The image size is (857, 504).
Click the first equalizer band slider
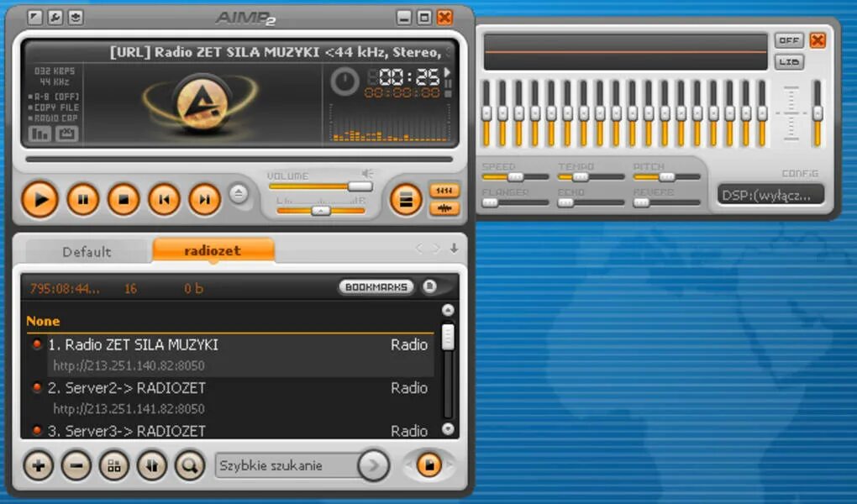(x=486, y=113)
